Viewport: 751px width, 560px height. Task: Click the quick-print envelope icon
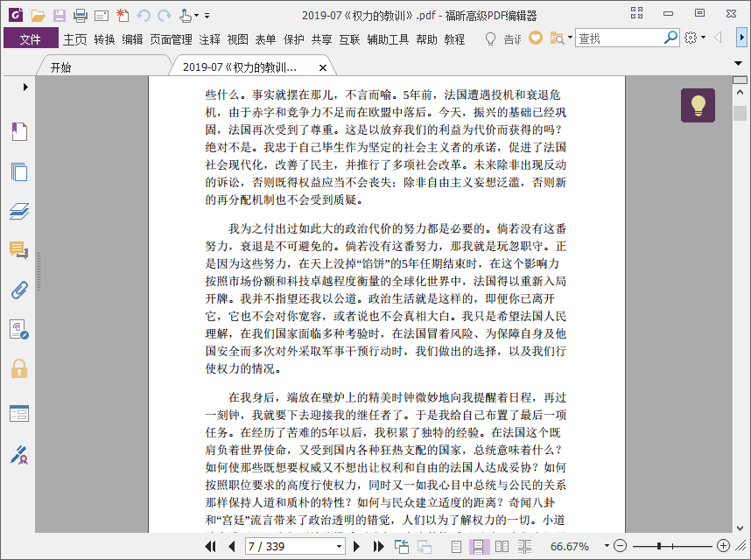pos(101,16)
